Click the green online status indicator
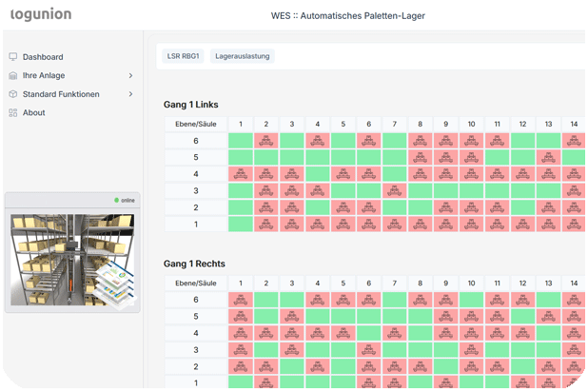This screenshot has height=392, width=588. pyautogui.click(x=117, y=201)
